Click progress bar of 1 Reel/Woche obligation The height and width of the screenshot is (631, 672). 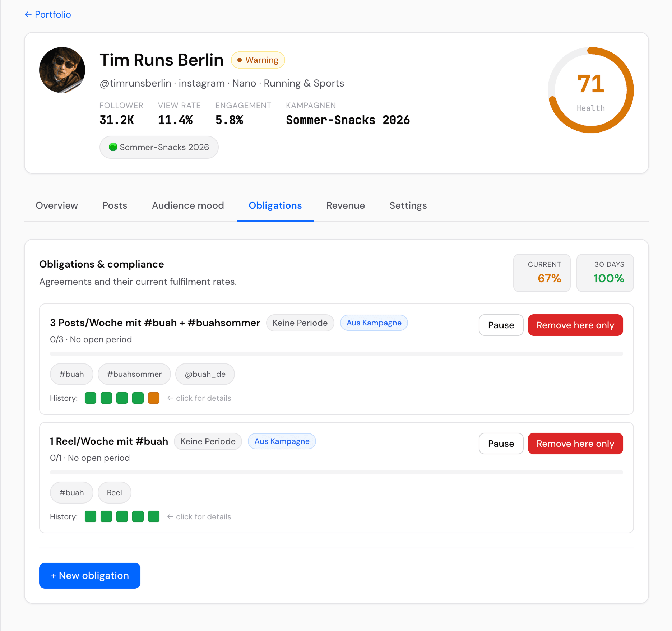point(337,472)
